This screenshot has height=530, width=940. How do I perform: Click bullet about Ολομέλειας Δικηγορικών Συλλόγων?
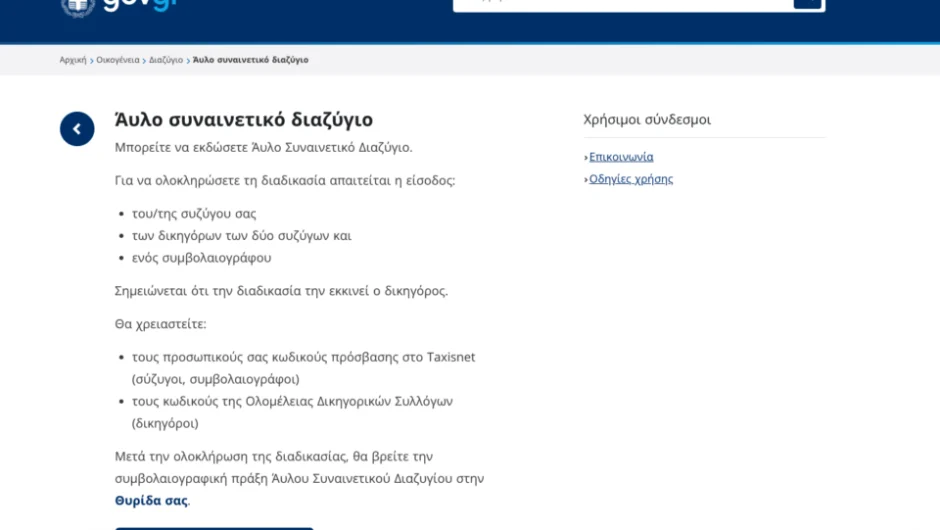coord(293,412)
